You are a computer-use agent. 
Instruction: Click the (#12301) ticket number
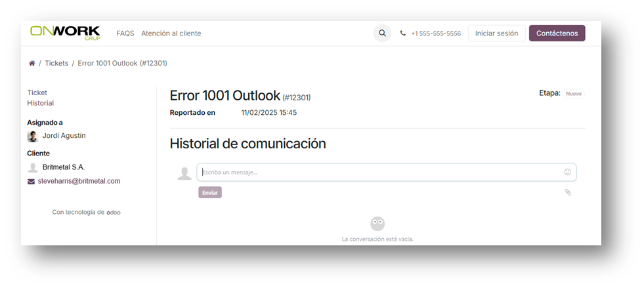(x=297, y=97)
